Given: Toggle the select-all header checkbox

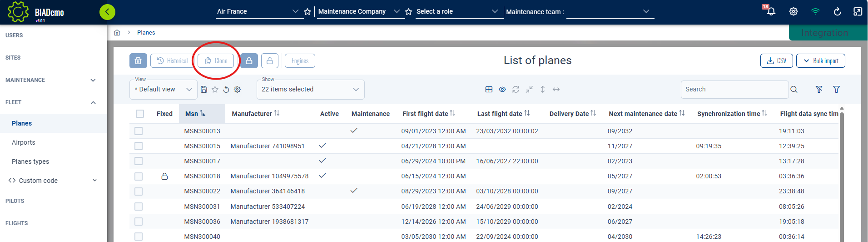Looking at the screenshot, I should point(140,114).
